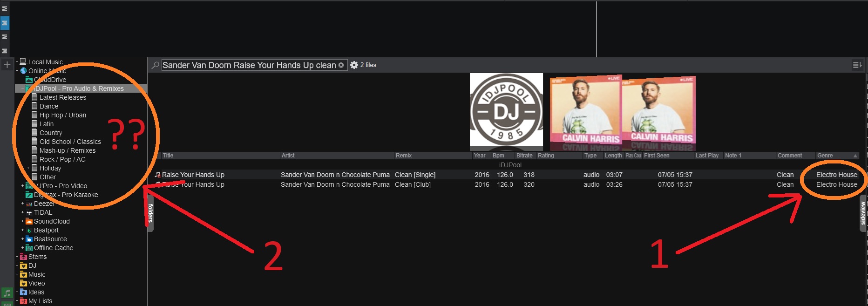Click the My Lists red folder icon

[x=23, y=301]
